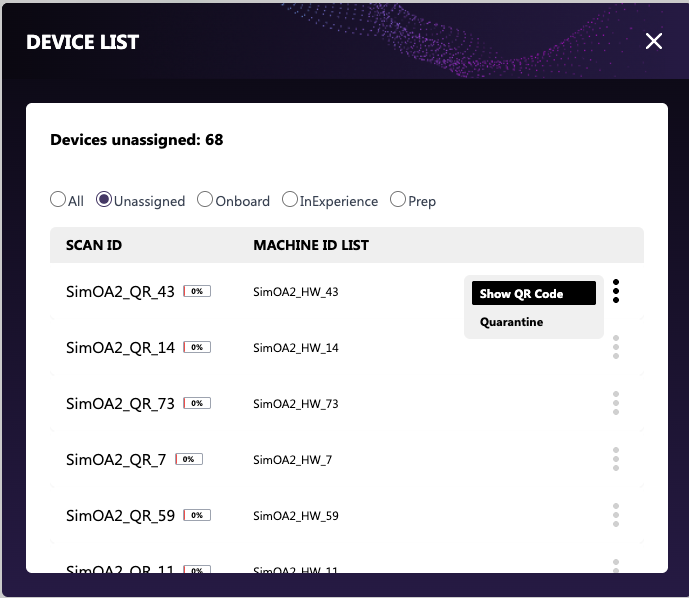
Task: Open three-dot menu for SimOA2_QR_7
Action: (x=616, y=459)
